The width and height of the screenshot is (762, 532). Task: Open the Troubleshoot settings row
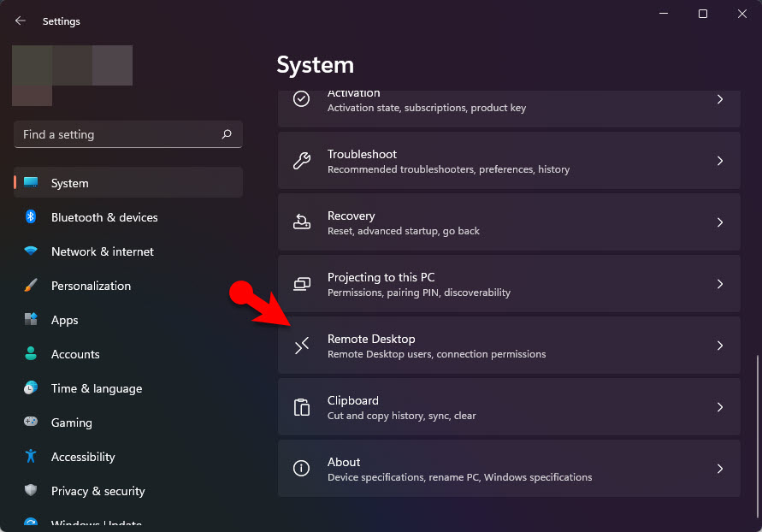coord(509,161)
